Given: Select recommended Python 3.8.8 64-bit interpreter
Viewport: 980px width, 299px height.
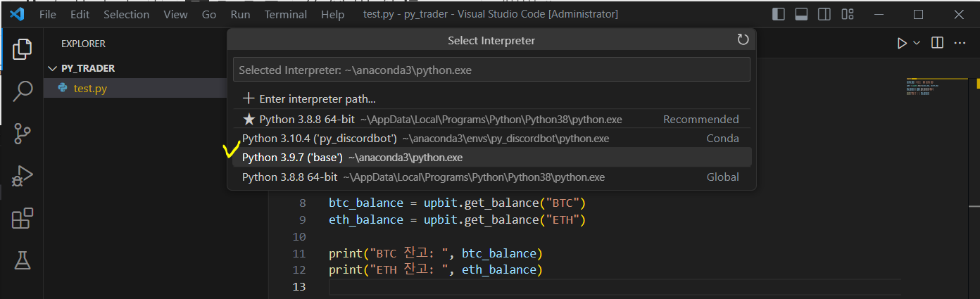Looking at the screenshot, I should pyautogui.click(x=491, y=119).
